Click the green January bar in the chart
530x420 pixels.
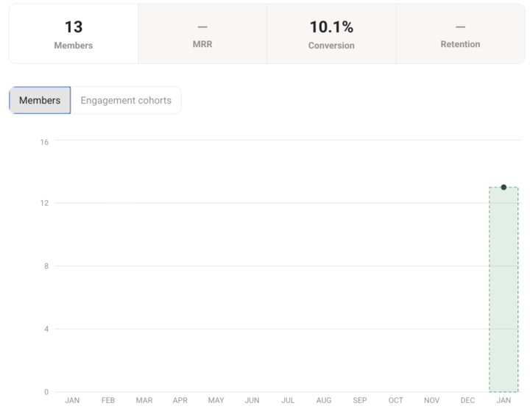(504, 294)
